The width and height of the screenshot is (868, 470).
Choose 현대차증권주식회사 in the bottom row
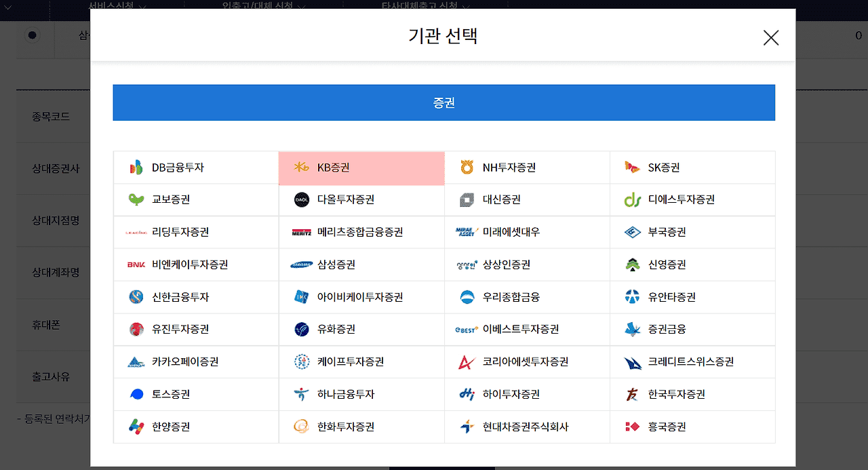click(526, 427)
